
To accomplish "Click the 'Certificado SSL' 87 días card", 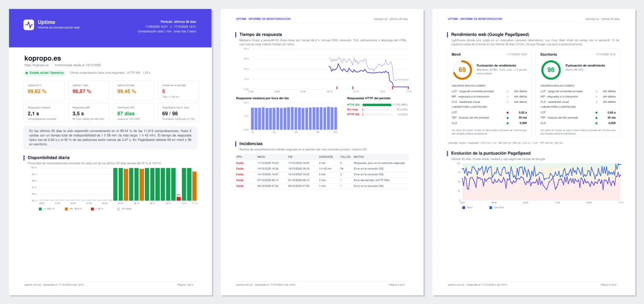I will (134, 113).
